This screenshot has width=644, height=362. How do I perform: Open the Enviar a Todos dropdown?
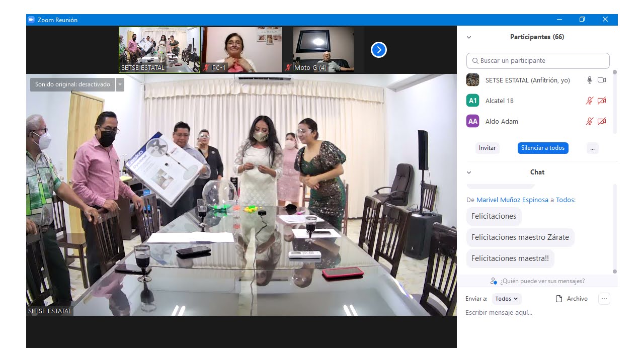(x=506, y=299)
